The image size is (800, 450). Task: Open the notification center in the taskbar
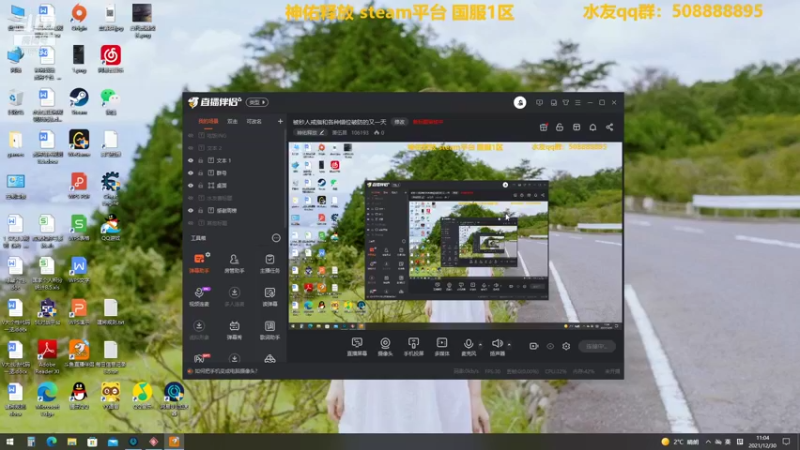(786, 442)
